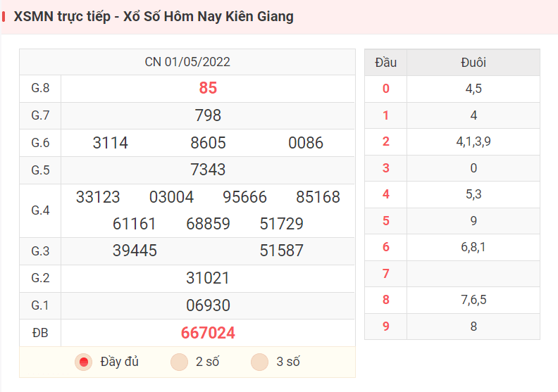Click G.4 number 95666
558x392 pixels.
(244, 197)
